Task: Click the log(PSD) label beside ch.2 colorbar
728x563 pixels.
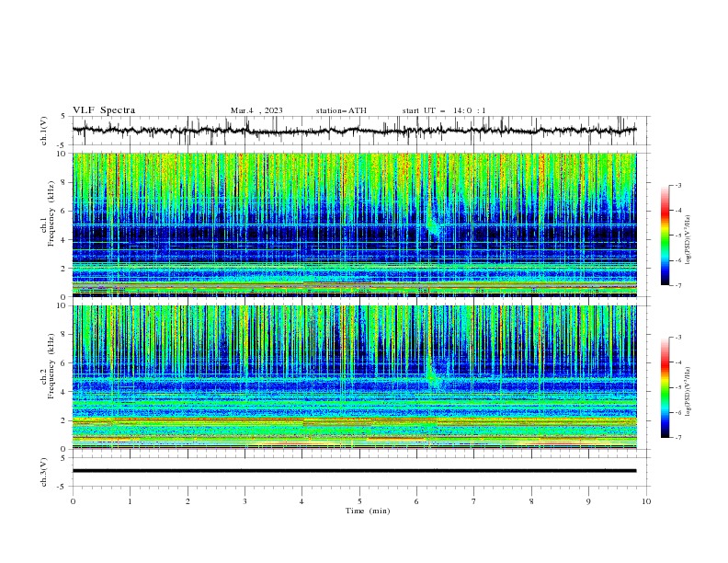Action: 688,392
